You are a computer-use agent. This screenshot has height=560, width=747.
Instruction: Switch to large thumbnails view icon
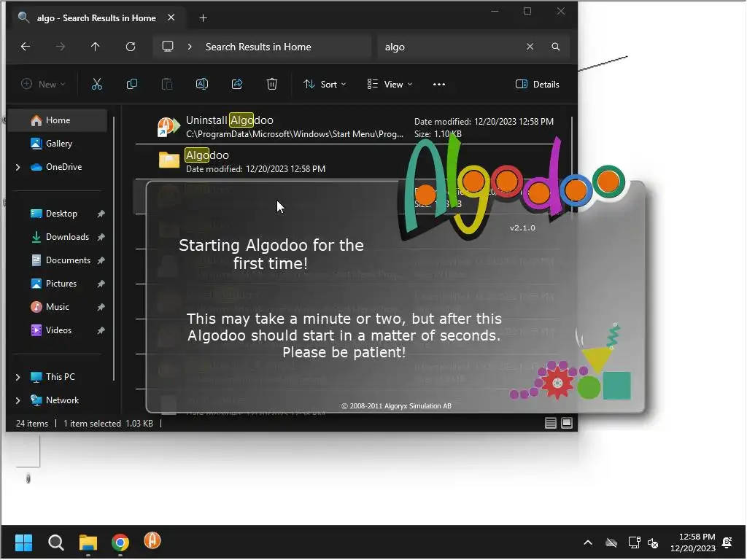click(x=567, y=424)
